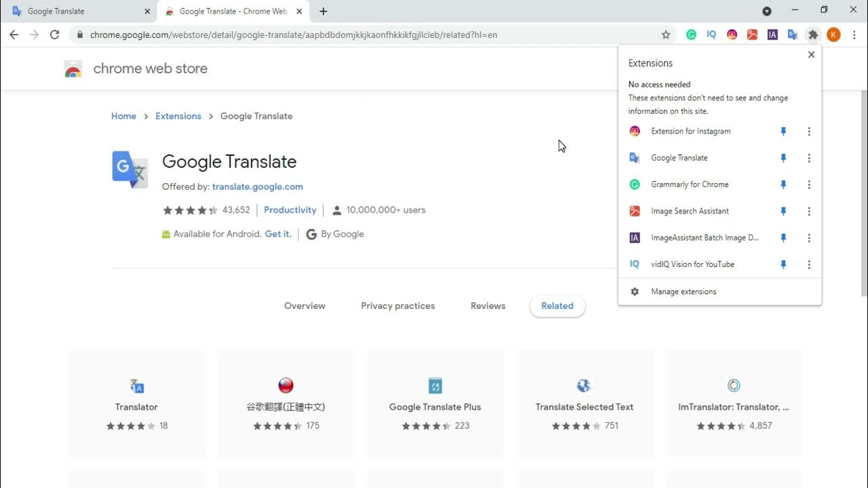This screenshot has height=488, width=868.
Task: Click the 43,652 ratings count
Action: click(x=236, y=210)
